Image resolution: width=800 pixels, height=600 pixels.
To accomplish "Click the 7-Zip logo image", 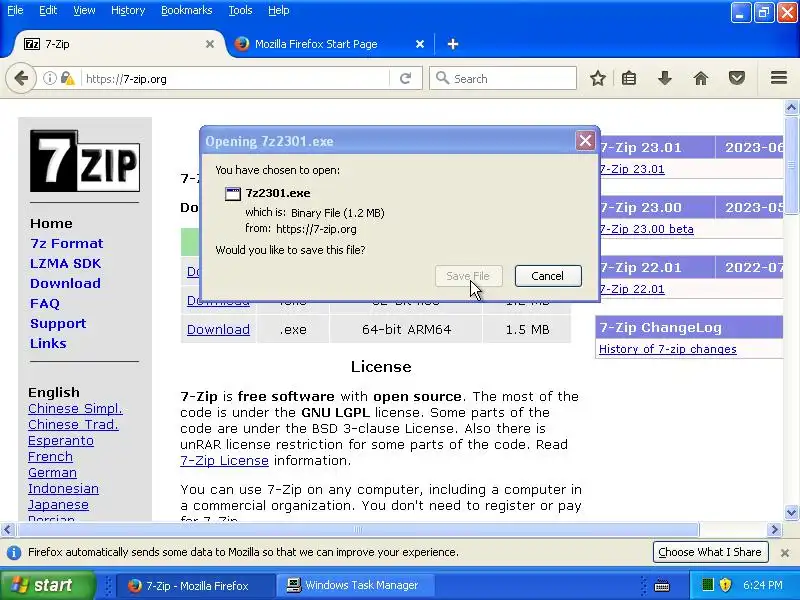I will click(x=85, y=161).
